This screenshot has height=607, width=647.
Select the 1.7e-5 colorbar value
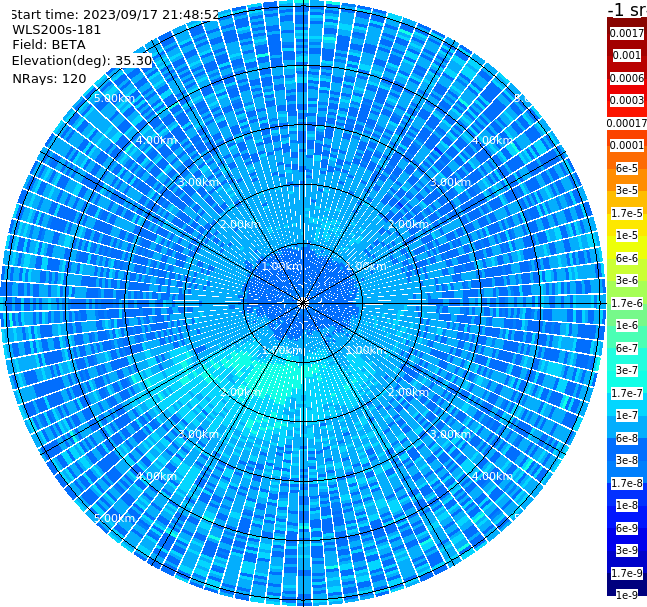coord(627,213)
